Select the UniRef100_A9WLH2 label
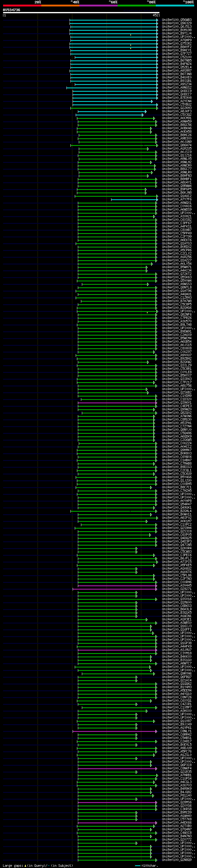Viewport: 197px width, 868px height. 177,162
